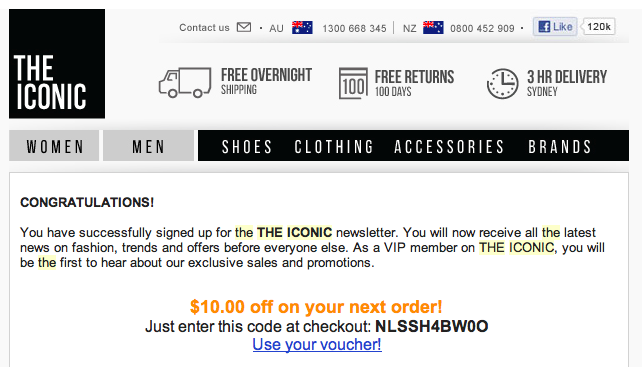The image size is (642, 367).
Task: Click the Contact us text link
Action: pos(204,27)
